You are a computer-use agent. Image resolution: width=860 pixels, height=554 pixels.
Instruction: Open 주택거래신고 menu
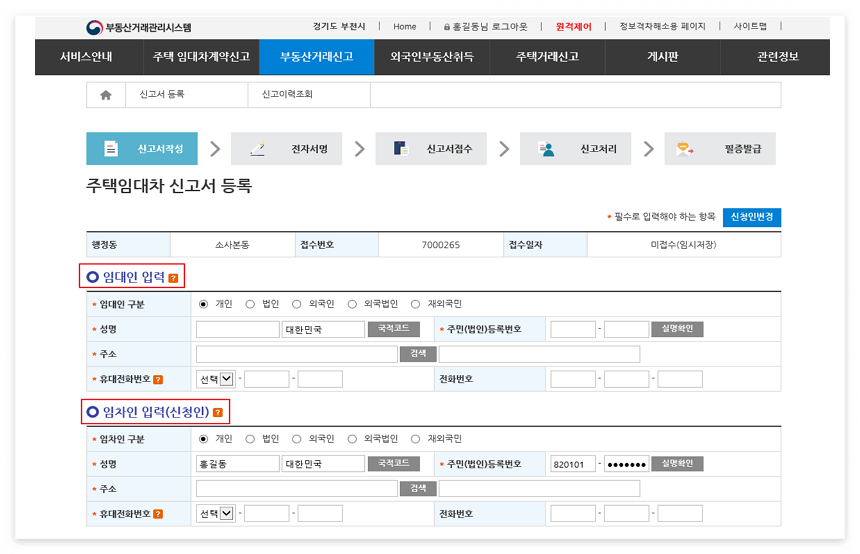(x=547, y=56)
